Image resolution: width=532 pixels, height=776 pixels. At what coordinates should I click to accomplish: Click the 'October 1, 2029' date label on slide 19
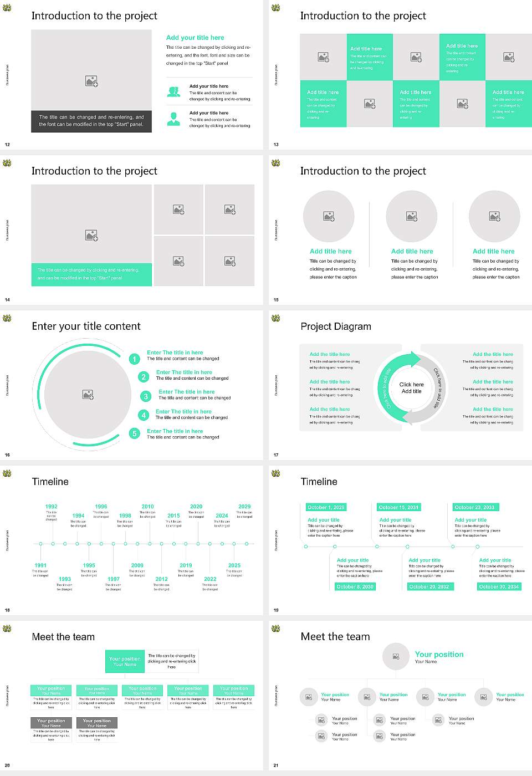click(327, 507)
